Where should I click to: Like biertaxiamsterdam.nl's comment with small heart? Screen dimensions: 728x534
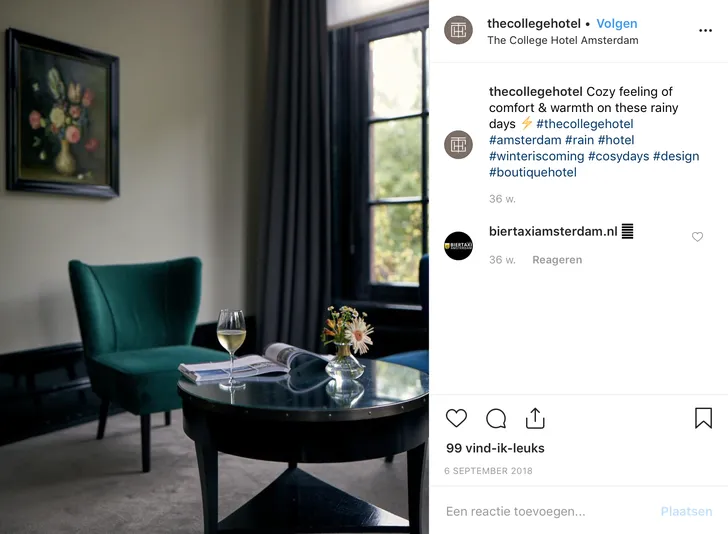click(x=697, y=237)
